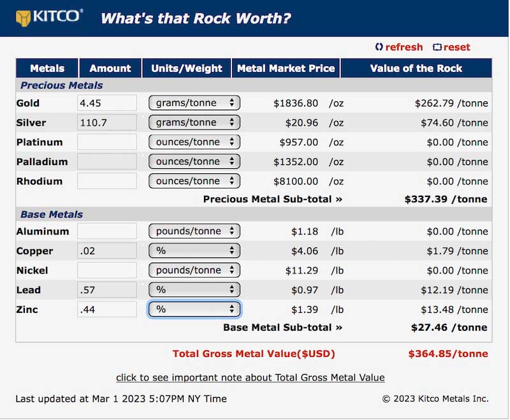
Task: Click the Precious Metals section heading
Action: pyautogui.click(x=61, y=85)
